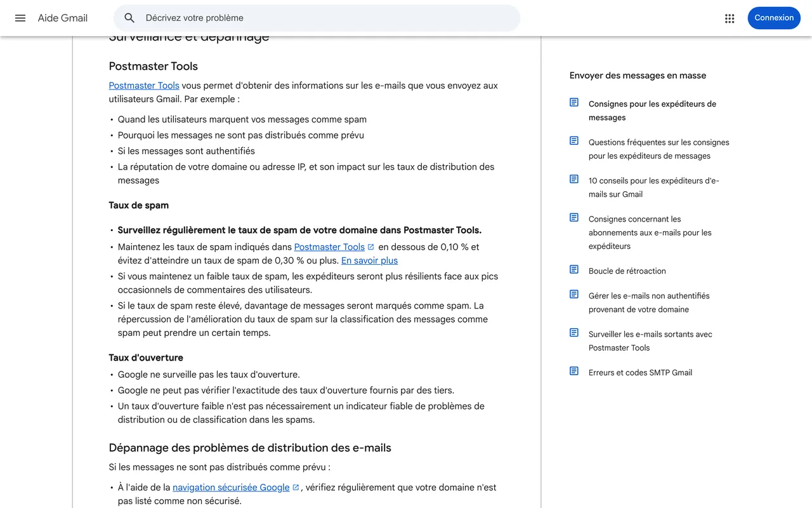The width and height of the screenshot is (812, 508).
Task: Open navigation sécurisée Google link
Action: (x=231, y=488)
